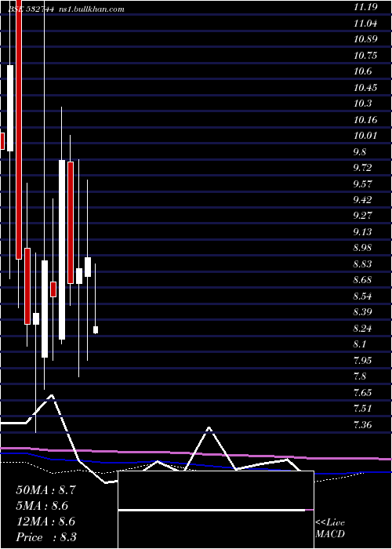Click the Price : 8.3 readout

point(46,537)
